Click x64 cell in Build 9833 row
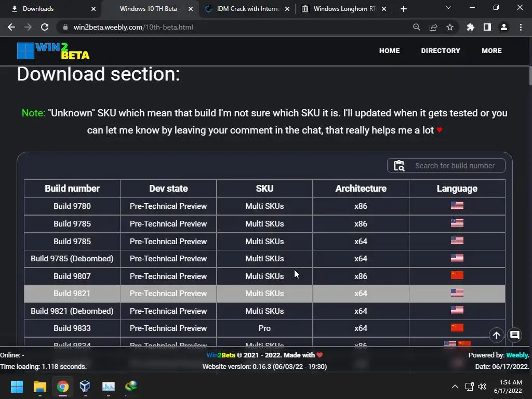 (x=361, y=328)
